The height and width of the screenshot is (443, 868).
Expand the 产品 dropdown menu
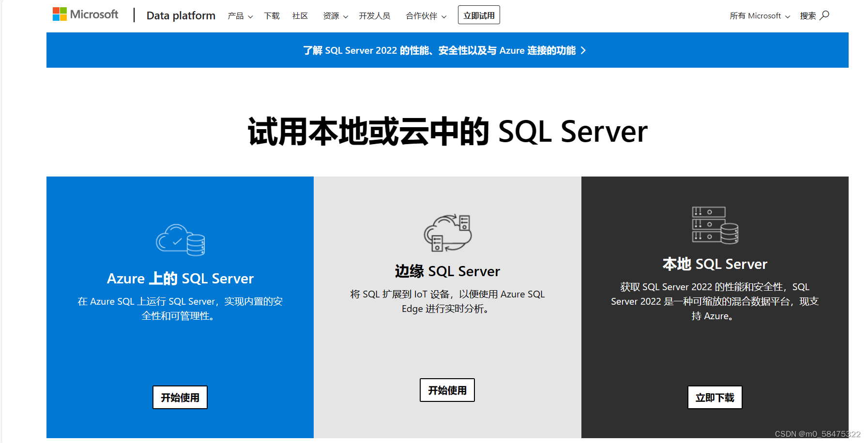(239, 16)
